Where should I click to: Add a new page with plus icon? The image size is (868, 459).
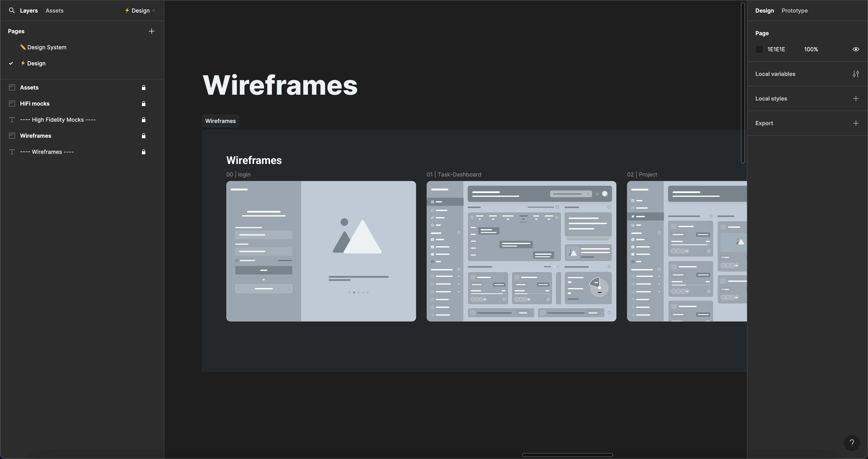click(152, 31)
